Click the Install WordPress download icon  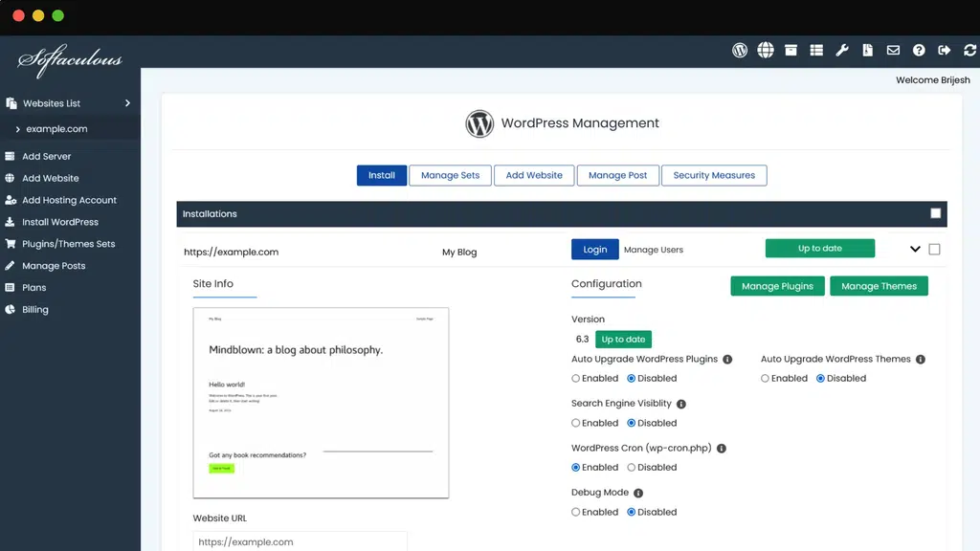(10, 222)
